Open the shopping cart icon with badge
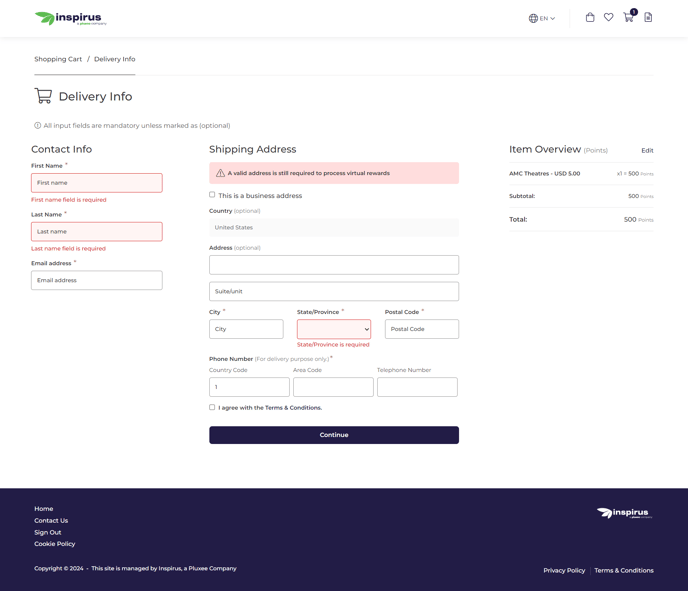The image size is (688, 591). coord(628,17)
